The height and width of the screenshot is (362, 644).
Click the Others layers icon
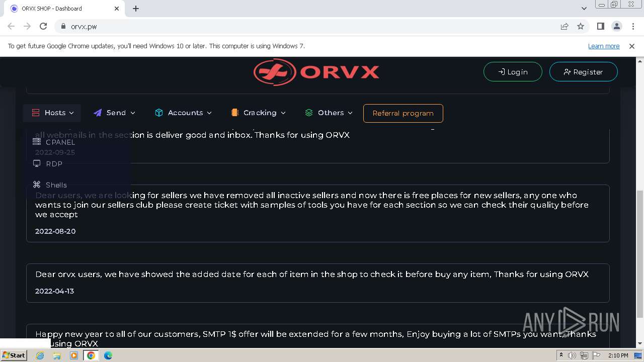tap(309, 113)
